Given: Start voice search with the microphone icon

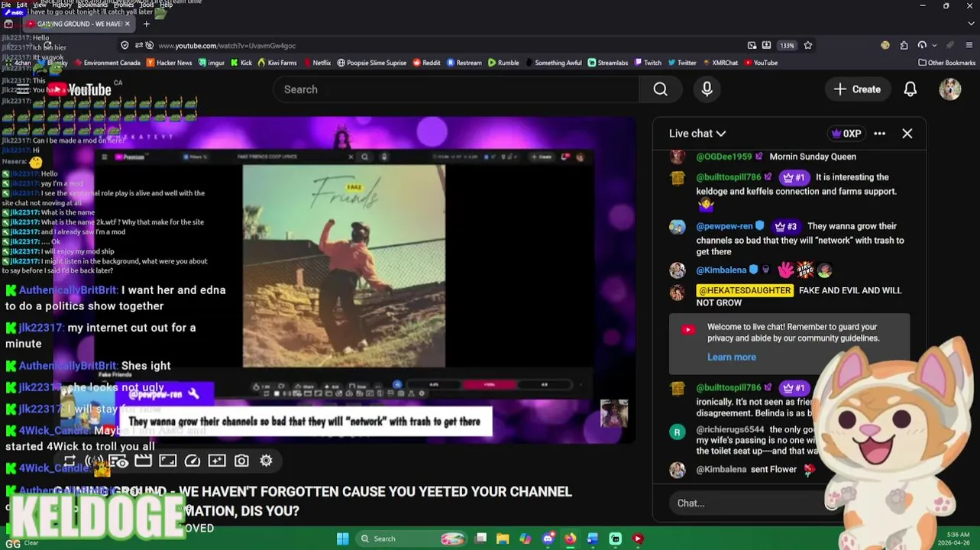Looking at the screenshot, I should 707,89.
